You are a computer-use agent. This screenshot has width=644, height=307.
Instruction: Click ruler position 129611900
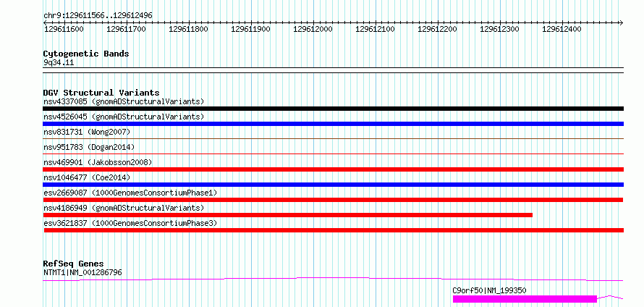click(250, 29)
